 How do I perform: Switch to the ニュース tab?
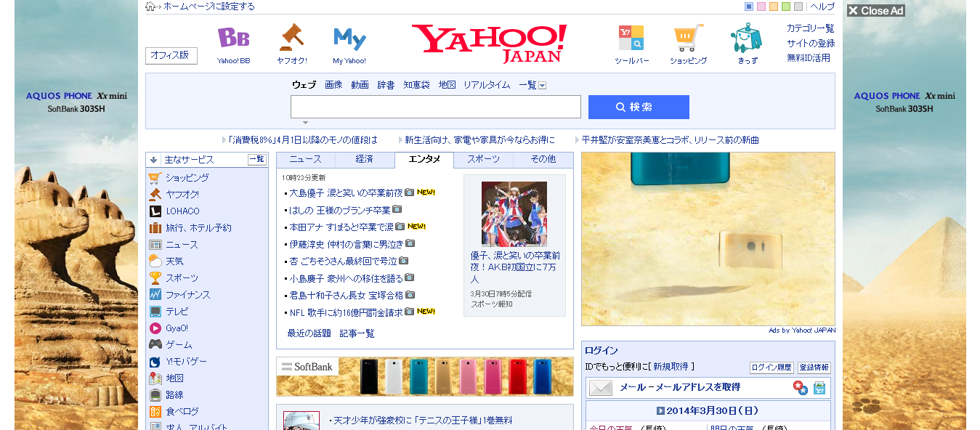point(306,159)
